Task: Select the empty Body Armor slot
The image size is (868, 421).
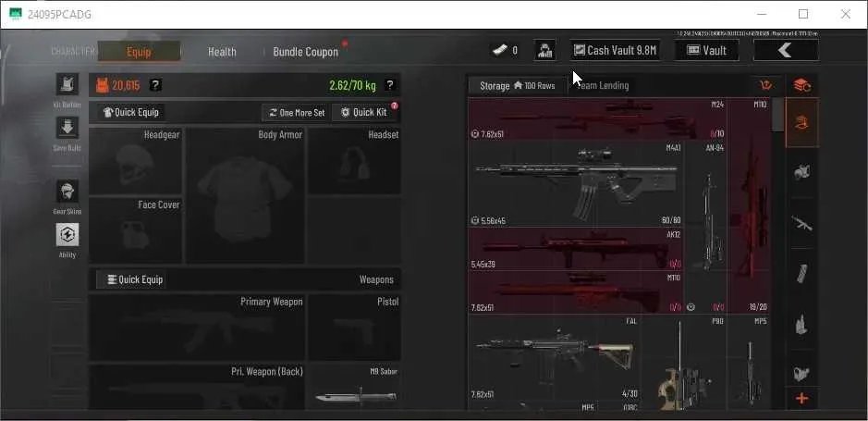Action: 245,195
